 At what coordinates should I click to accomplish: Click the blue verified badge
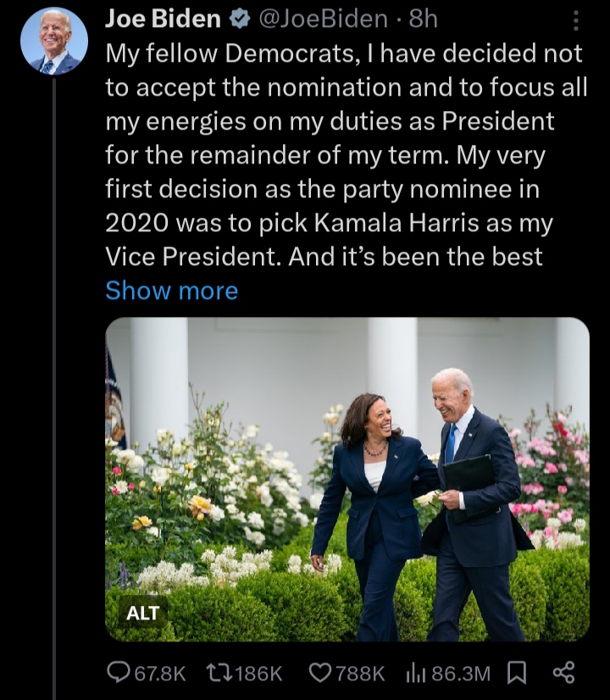click(x=240, y=19)
